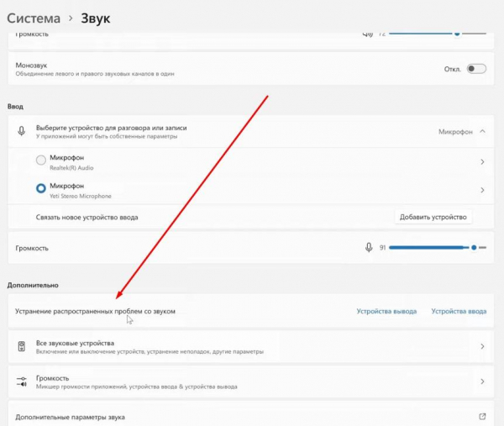The image size is (504, 426).
Task: Click the Связать новое устройство ввода text
Action: [x=87, y=218]
